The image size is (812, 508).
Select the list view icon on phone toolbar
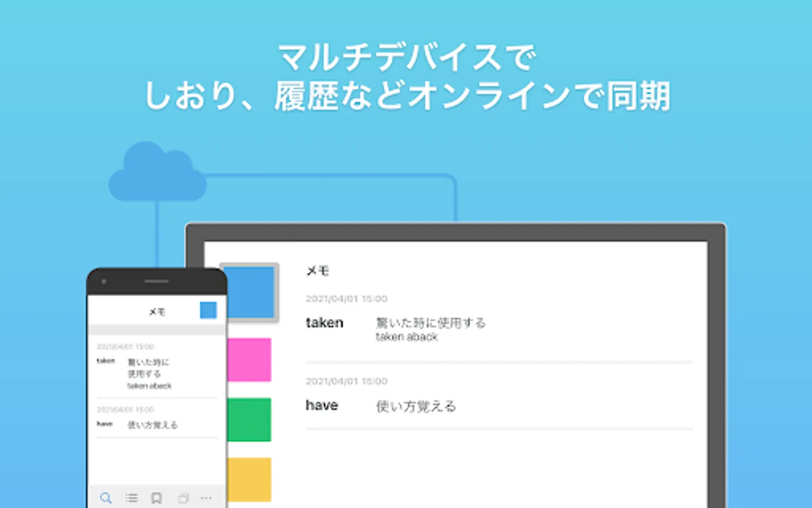tap(131, 498)
